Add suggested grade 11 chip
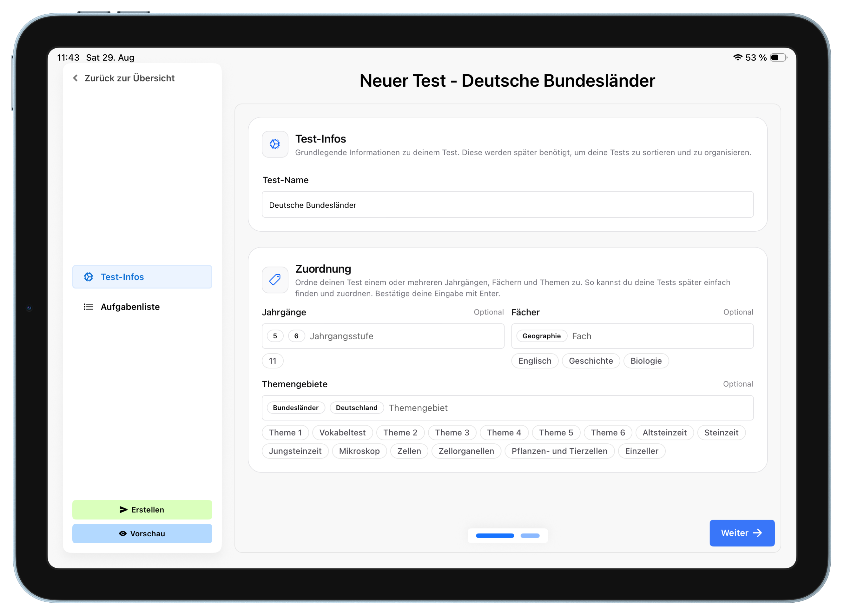Screen dimensions: 844x616 (273, 361)
